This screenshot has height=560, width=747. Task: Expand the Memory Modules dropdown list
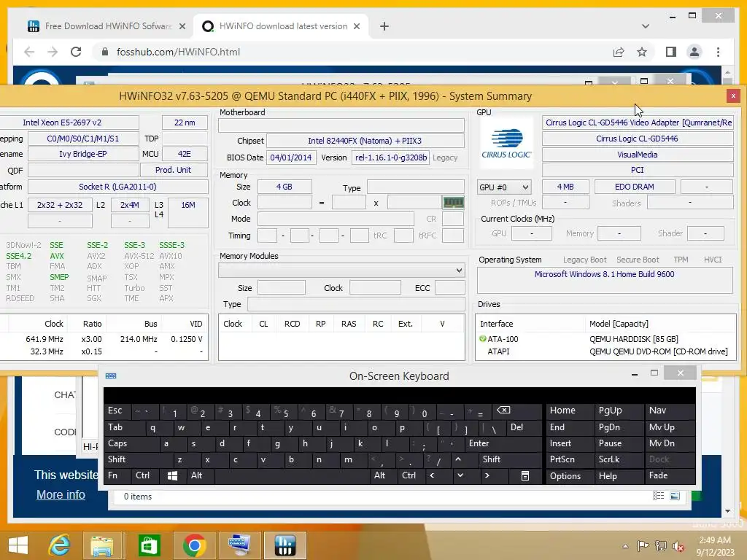click(459, 271)
